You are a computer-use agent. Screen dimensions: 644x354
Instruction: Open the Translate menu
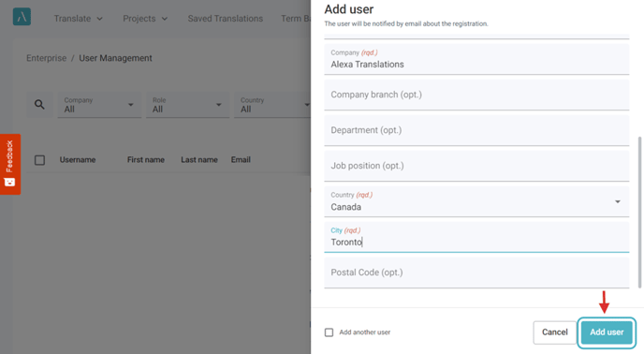coord(79,19)
